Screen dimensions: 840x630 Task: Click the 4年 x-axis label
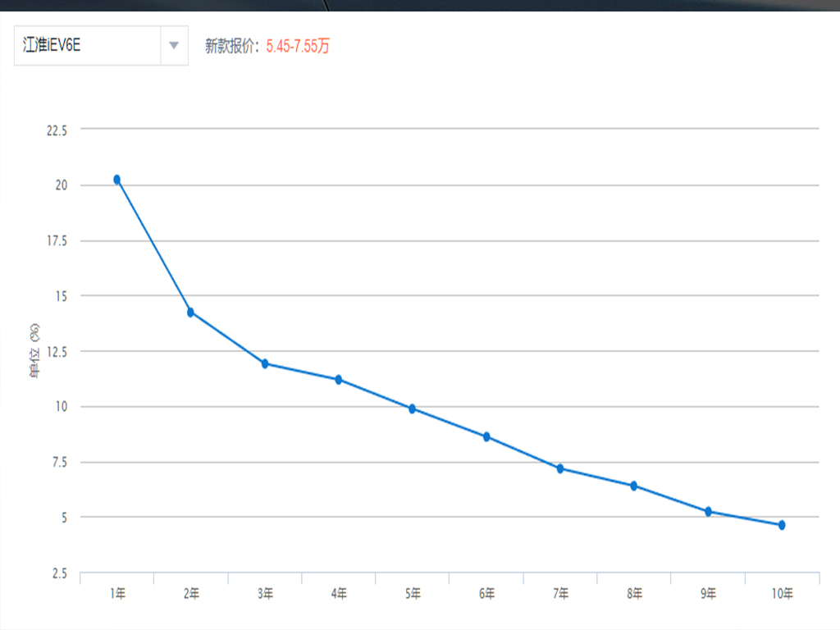(x=339, y=594)
